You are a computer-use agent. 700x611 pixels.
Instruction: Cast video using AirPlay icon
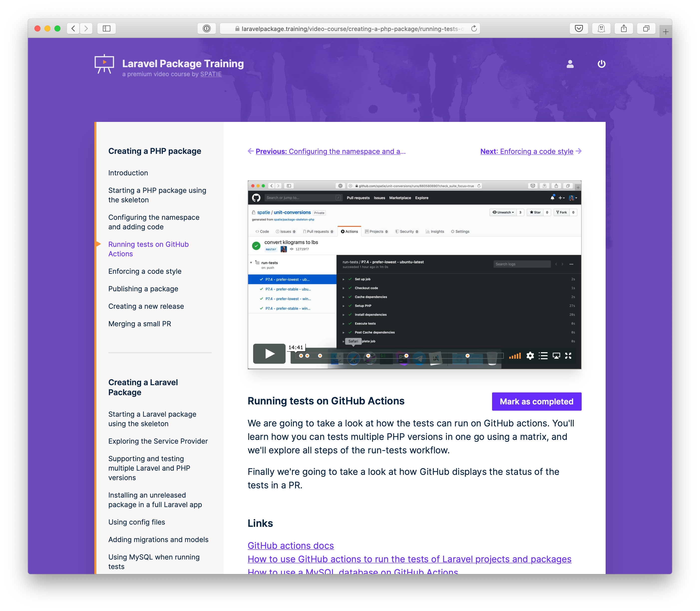tap(556, 356)
